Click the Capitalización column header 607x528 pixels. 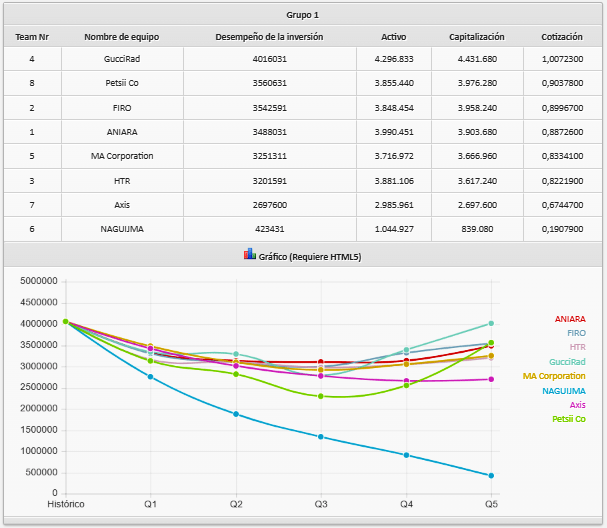(477, 37)
